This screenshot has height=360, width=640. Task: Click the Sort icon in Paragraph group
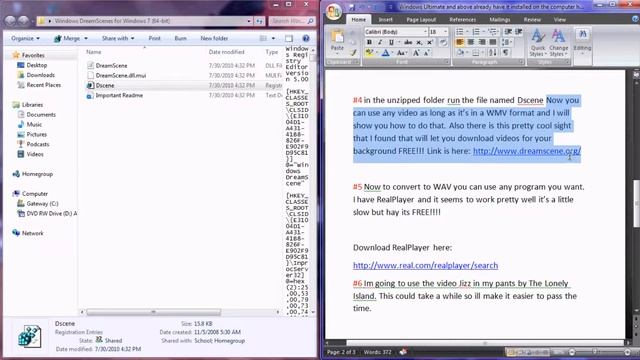[492, 53]
